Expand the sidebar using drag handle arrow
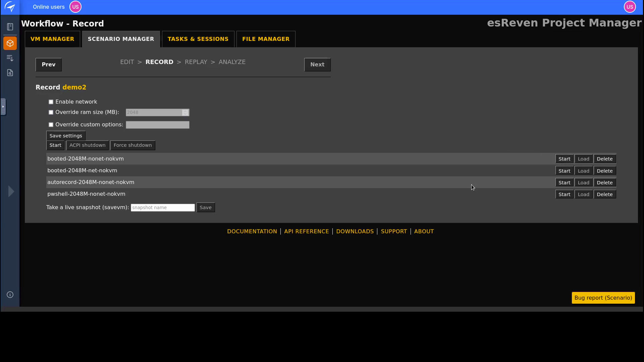Image resolution: width=644 pixels, height=362 pixels. coord(3,107)
